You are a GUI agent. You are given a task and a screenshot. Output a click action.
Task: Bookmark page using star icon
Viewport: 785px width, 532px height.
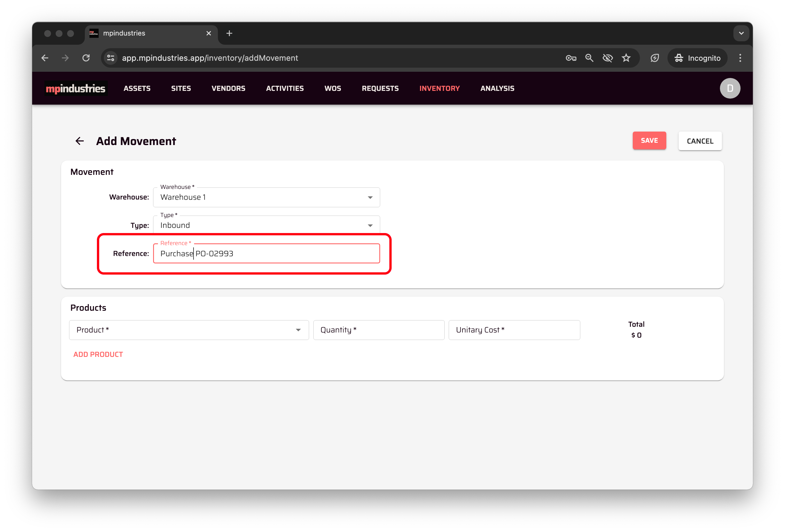pos(626,58)
